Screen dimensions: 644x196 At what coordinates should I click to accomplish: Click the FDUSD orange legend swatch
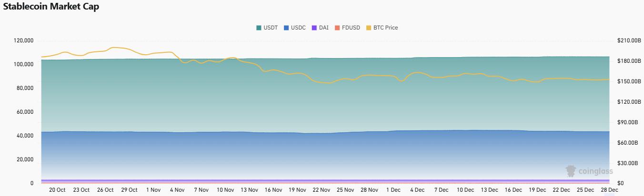[x=338, y=28]
